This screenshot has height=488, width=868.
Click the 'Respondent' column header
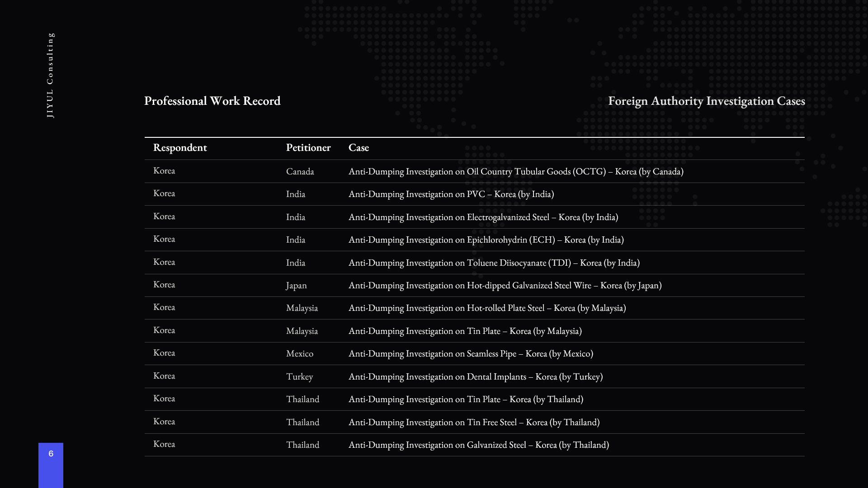click(180, 148)
